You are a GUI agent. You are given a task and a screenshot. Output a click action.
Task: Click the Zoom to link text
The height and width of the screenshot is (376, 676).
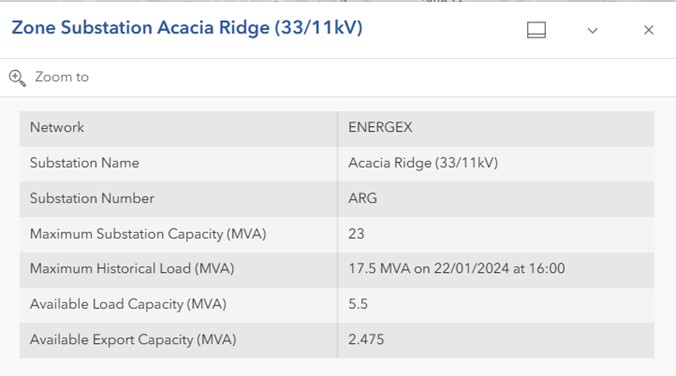coord(62,77)
